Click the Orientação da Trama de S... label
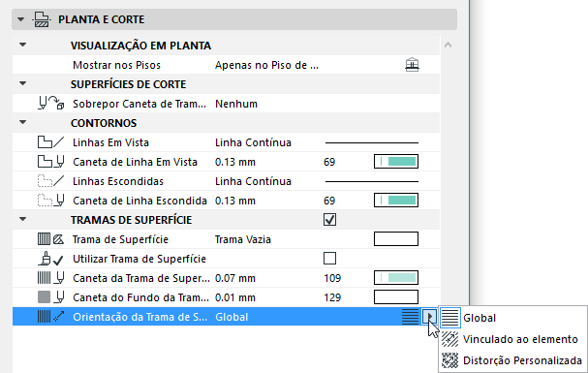Screen dimensions: 588x373 tap(139, 317)
